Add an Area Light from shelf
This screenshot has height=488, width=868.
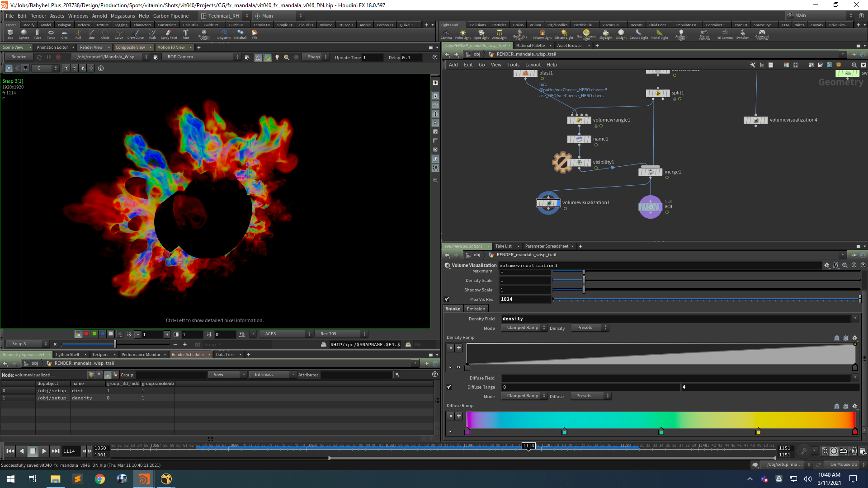click(499, 34)
